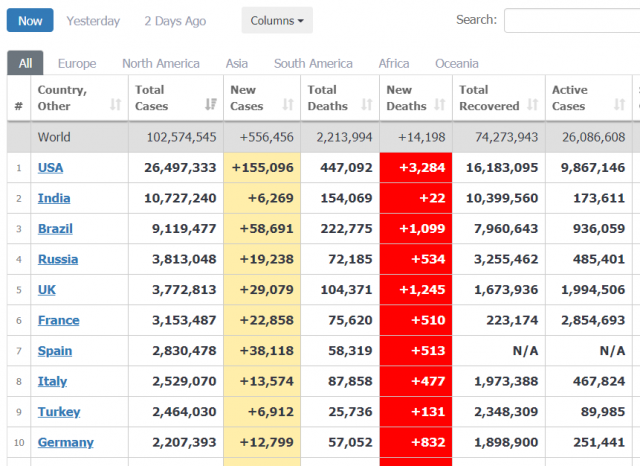The height and width of the screenshot is (466, 640).
Task: Switch to Yesterday data view
Action: click(93, 21)
